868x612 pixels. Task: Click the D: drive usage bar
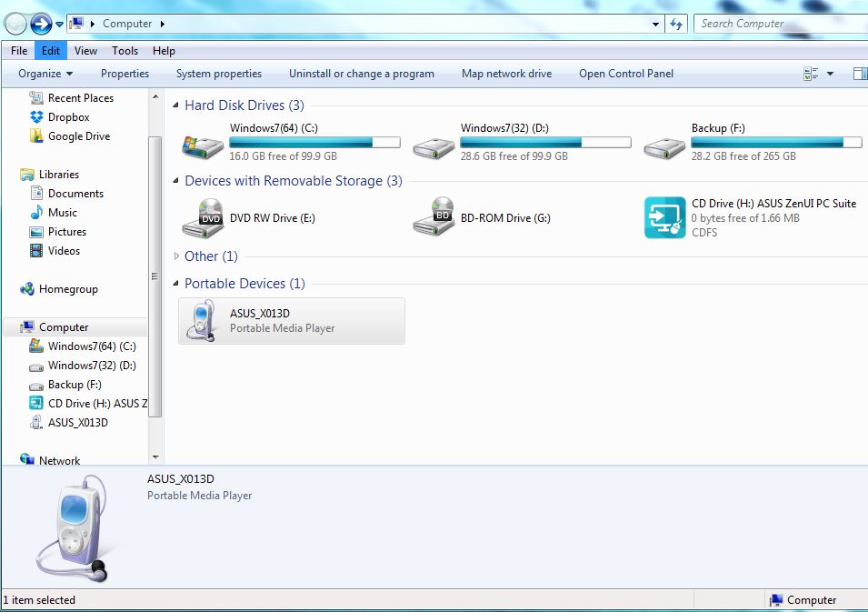[x=546, y=143]
